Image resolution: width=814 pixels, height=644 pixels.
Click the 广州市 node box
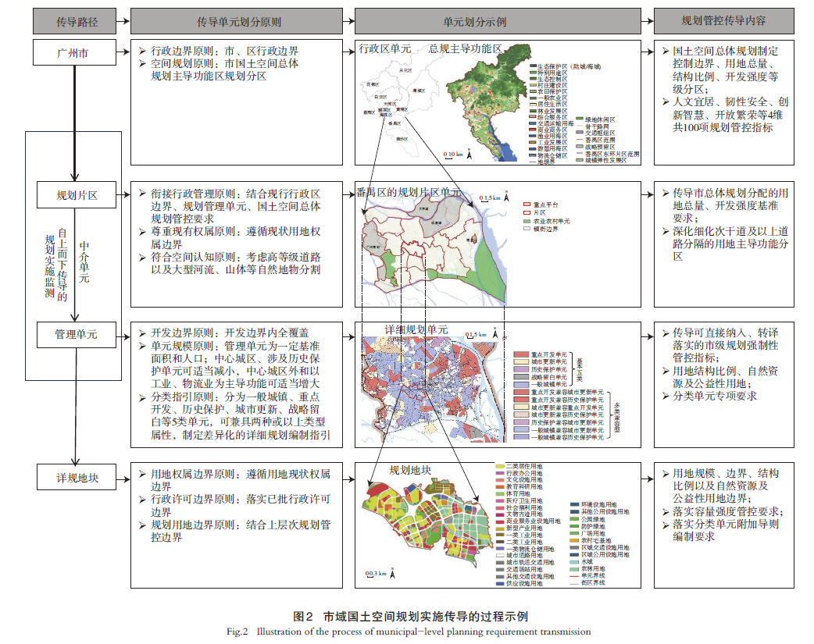(x=75, y=53)
